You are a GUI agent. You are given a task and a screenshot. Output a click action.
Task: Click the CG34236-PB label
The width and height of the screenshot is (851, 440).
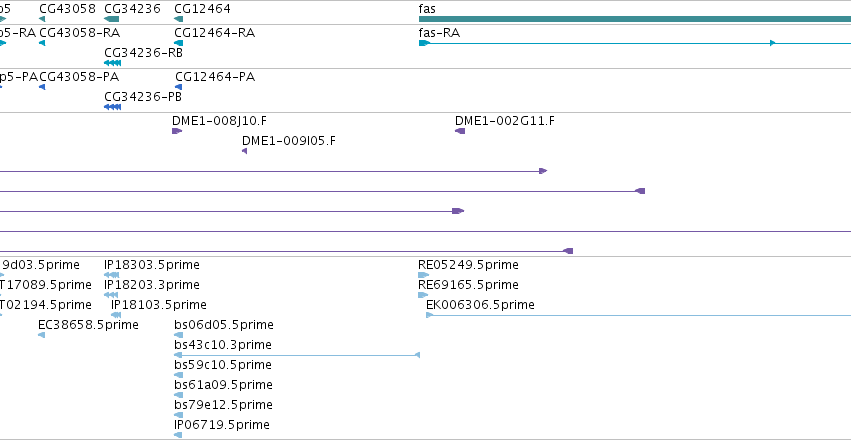[x=143, y=97]
